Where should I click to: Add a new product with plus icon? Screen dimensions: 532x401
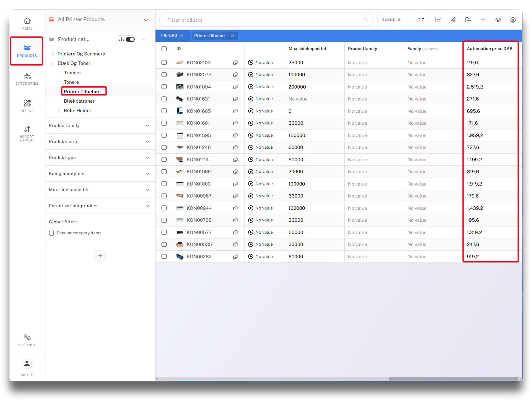[x=483, y=20]
